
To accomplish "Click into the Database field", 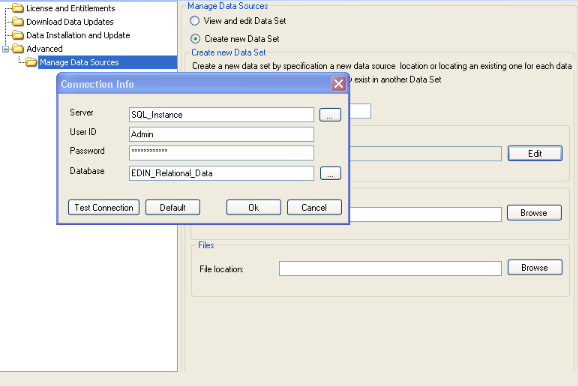I will pos(221,173).
